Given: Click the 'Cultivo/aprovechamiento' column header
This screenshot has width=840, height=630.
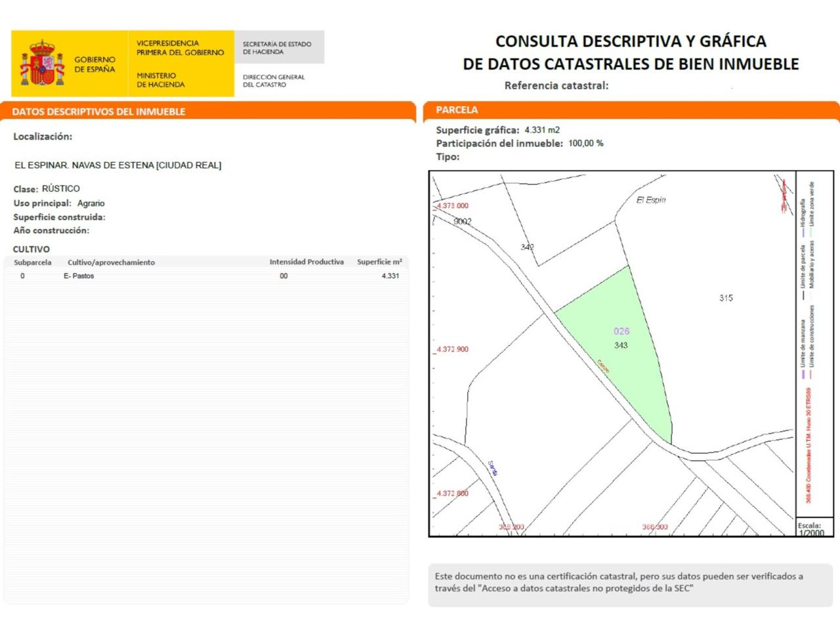Looking at the screenshot, I should click(111, 262).
